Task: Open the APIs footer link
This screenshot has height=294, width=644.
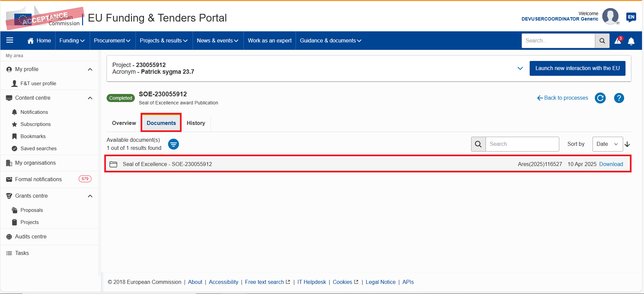Action: point(408,282)
